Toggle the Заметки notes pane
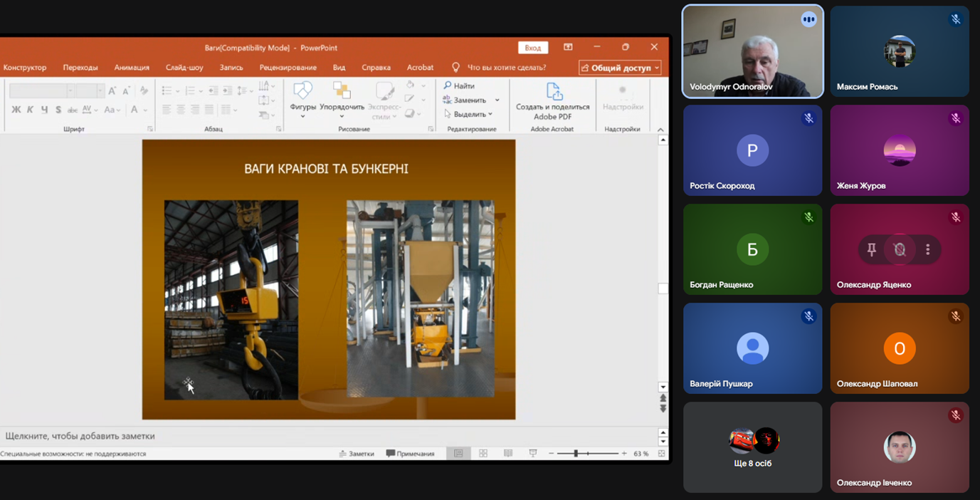 click(x=357, y=454)
